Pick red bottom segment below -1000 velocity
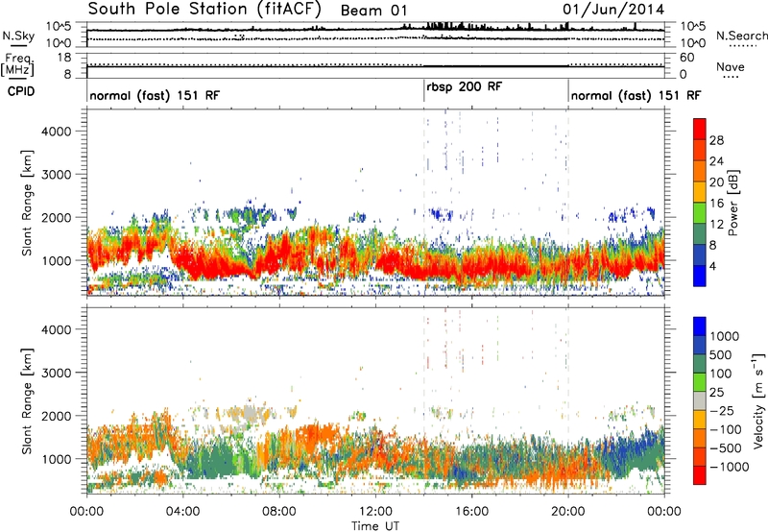The image size is (768, 532). pyautogui.click(x=700, y=475)
